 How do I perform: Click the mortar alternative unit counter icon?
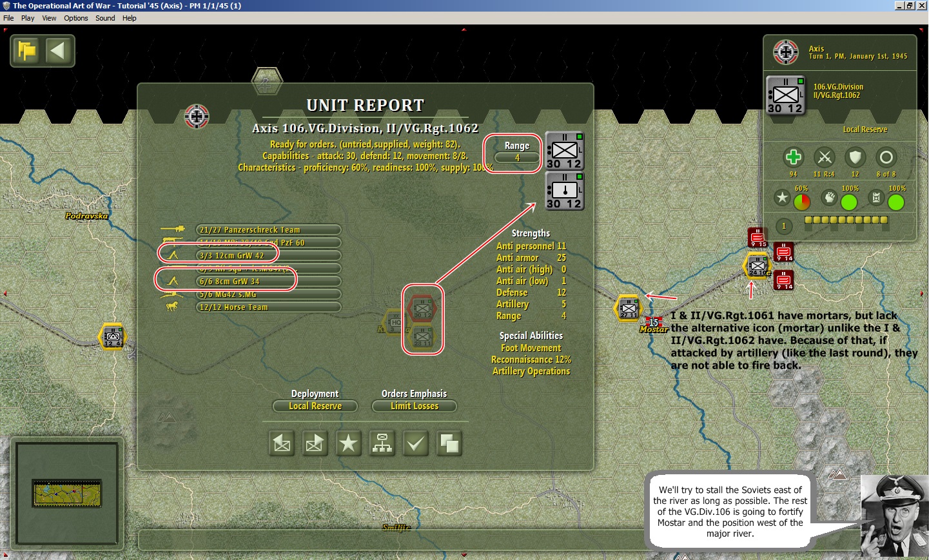tap(565, 191)
